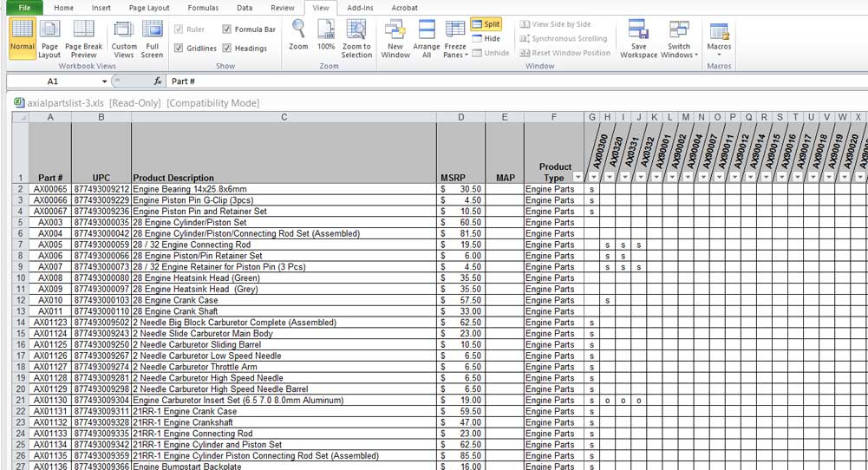Click the Part # header cell
The image size is (868, 470).
pos(50,153)
